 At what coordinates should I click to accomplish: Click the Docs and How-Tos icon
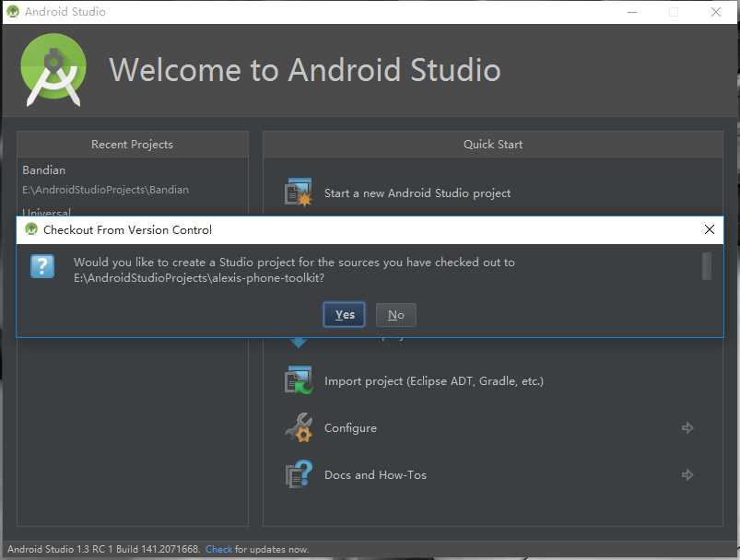point(299,474)
